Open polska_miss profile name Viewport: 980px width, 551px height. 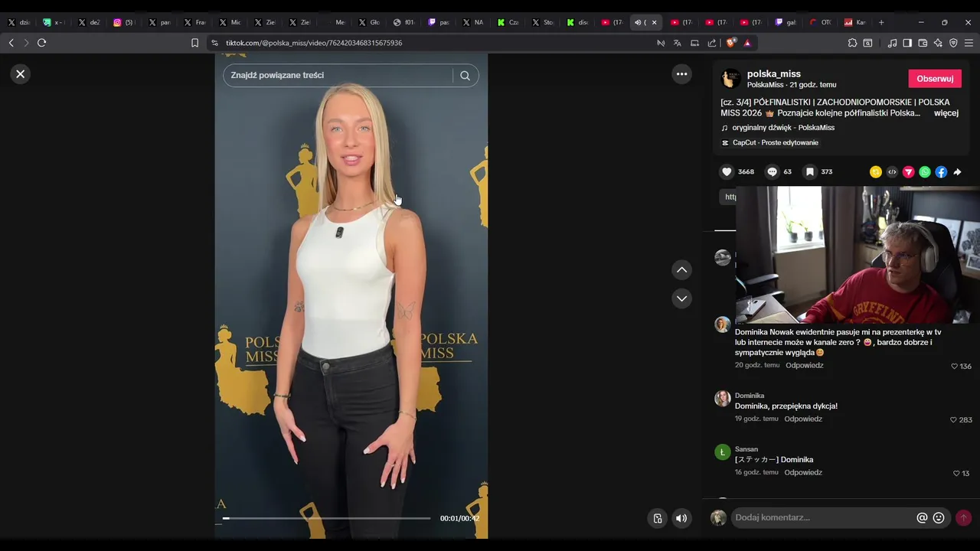click(x=774, y=74)
